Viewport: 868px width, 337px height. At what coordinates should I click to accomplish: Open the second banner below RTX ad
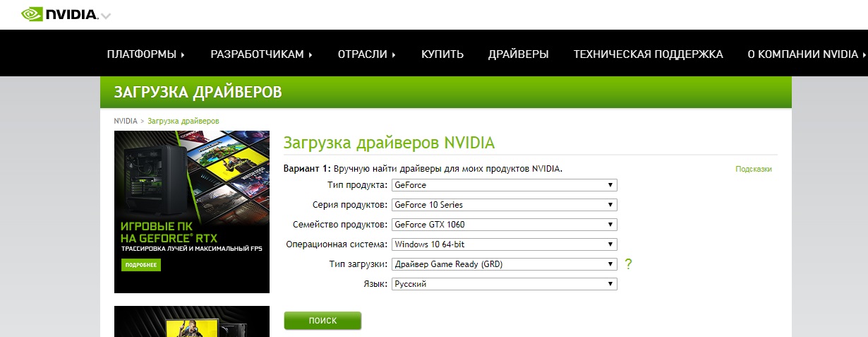(x=192, y=321)
